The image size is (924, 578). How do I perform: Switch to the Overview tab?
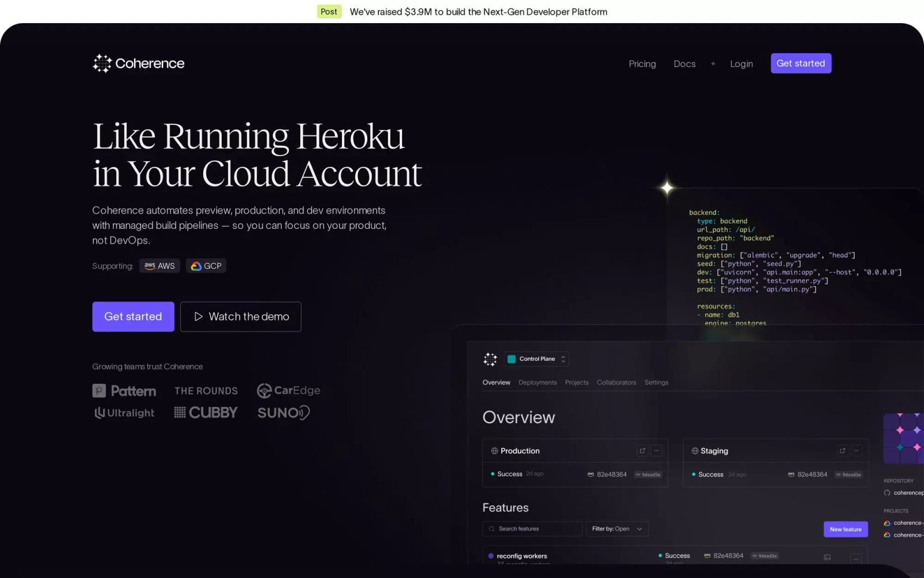point(497,383)
